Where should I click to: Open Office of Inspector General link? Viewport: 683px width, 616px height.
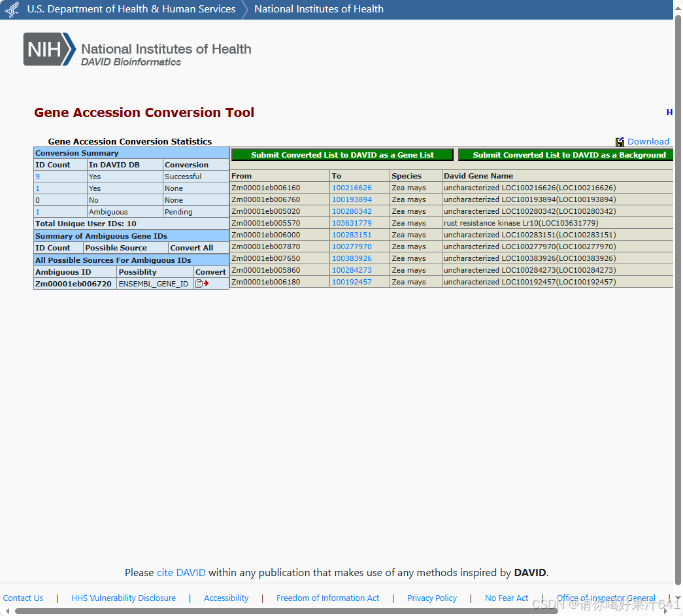coord(605,598)
